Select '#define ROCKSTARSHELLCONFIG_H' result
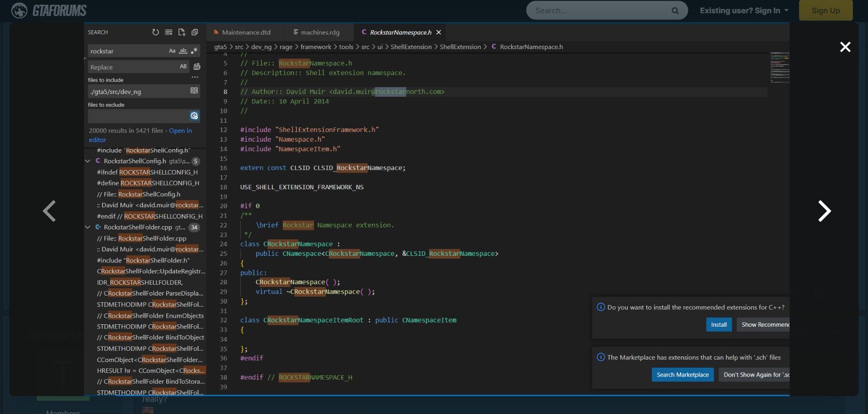Viewport: 868px width, 414px height. (148, 183)
